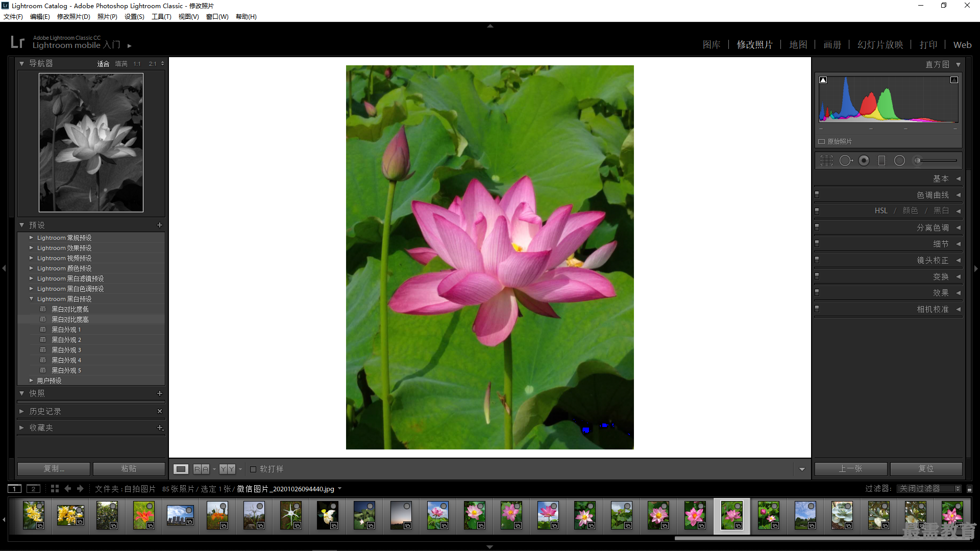Switch to the 幻灯片放映 Slideshow module

click(x=880, y=45)
